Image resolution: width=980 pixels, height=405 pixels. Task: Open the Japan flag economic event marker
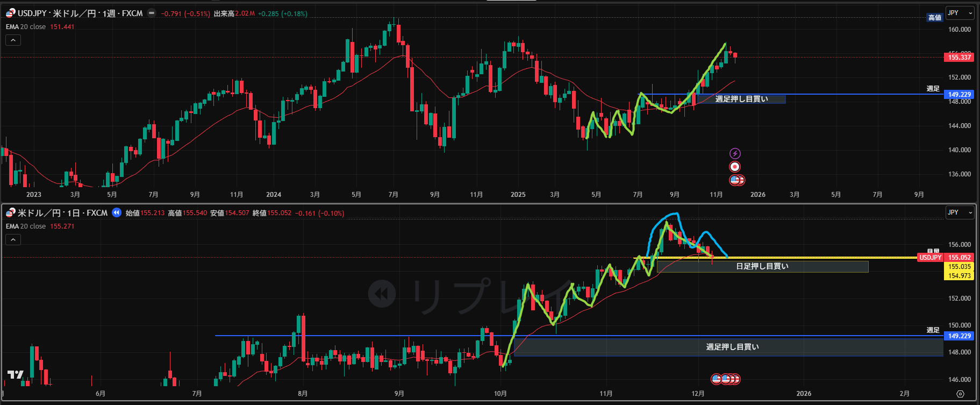coord(735,167)
